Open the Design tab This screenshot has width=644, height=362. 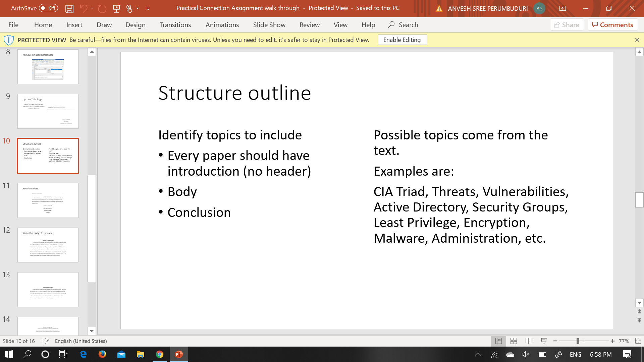point(135,25)
